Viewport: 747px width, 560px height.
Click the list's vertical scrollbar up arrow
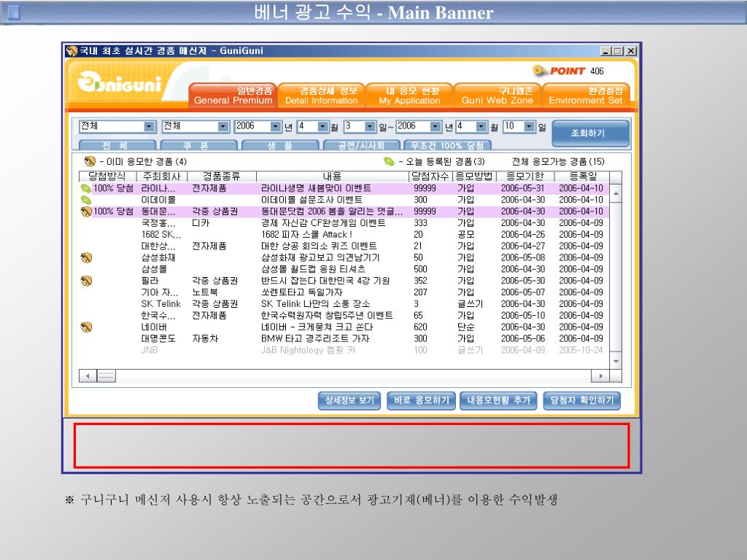click(x=616, y=193)
